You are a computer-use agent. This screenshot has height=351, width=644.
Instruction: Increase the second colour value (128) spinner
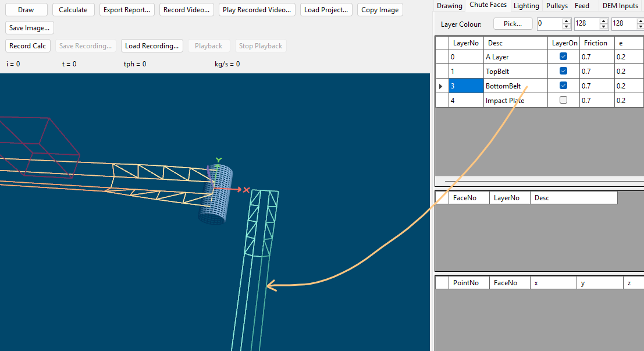click(604, 22)
